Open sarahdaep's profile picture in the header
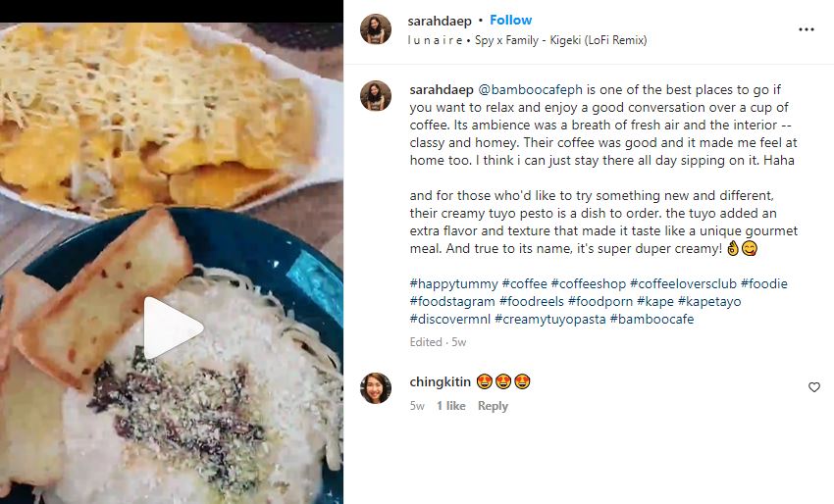 pyautogui.click(x=376, y=29)
